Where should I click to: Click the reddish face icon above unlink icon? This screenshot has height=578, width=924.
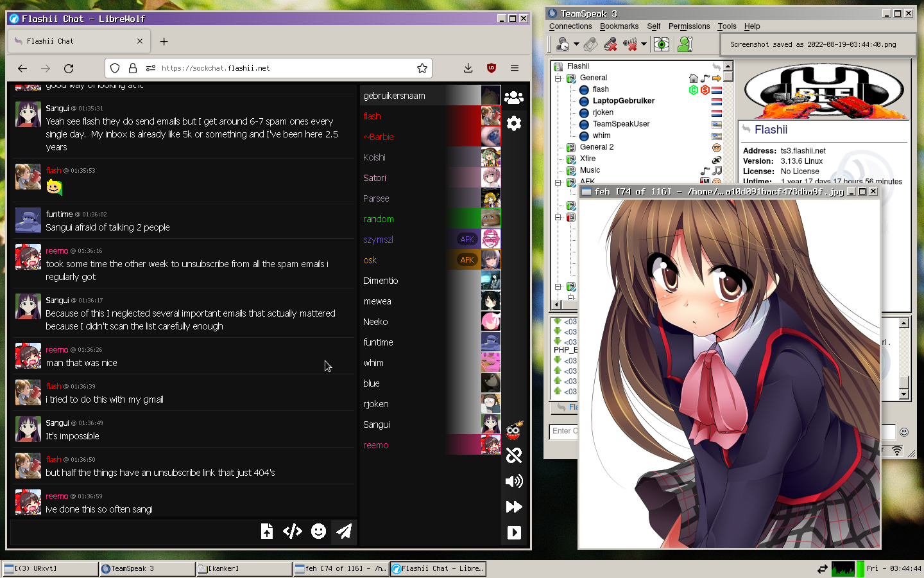pos(514,430)
